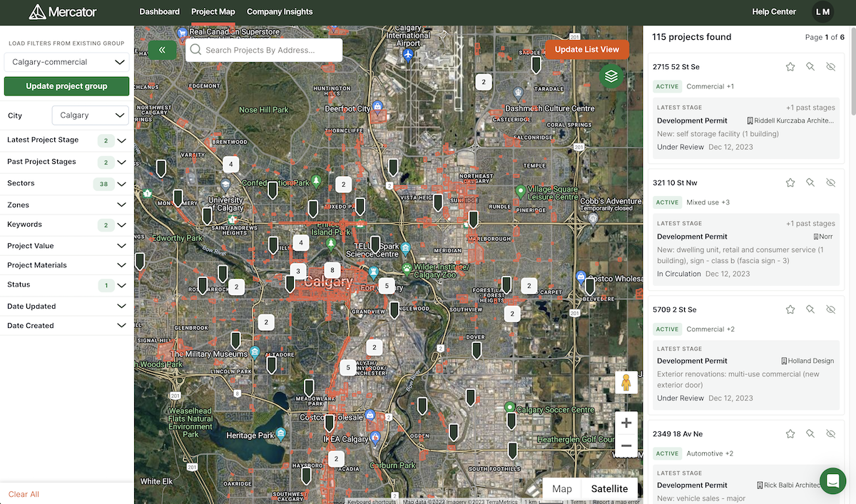Viewport: 856px width, 504px height.
Task: Expand the Status filter
Action: (66, 285)
